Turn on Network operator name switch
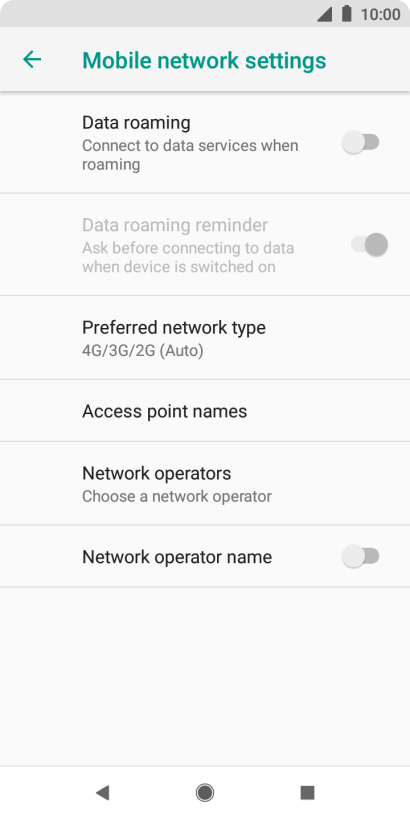This screenshot has height=820, width=410. point(360,556)
